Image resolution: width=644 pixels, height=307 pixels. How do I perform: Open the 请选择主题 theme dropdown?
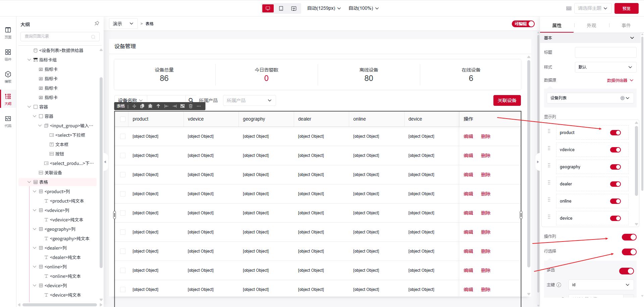(x=592, y=8)
